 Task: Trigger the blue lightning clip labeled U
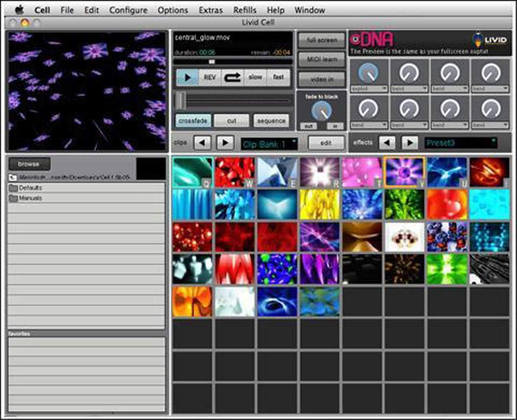pyautogui.click(x=447, y=172)
